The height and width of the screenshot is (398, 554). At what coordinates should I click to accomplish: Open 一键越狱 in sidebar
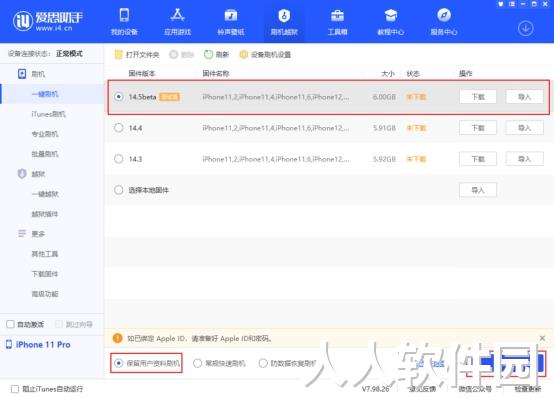click(45, 194)
